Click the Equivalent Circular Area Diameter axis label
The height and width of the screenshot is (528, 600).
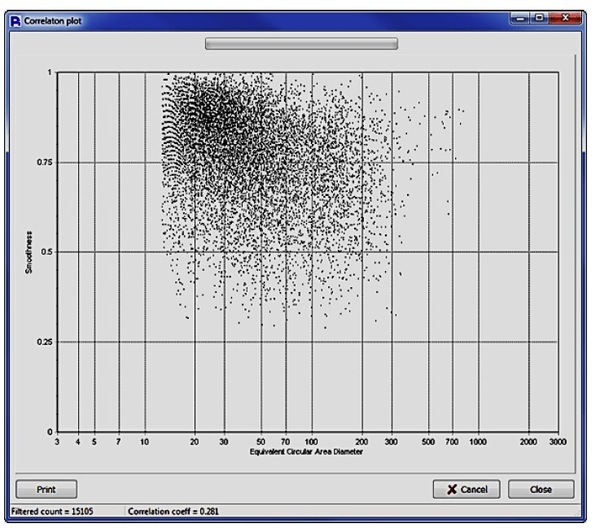click(x=306, y=452)
